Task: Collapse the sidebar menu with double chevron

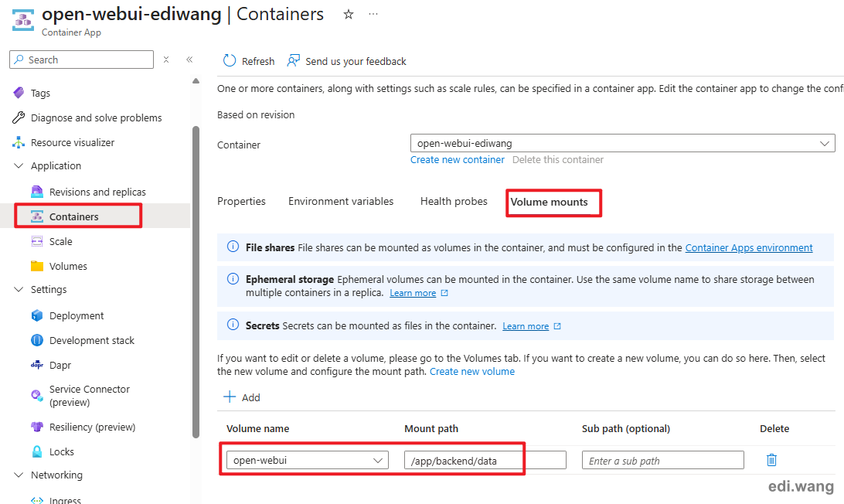Action: click(189, 60)
